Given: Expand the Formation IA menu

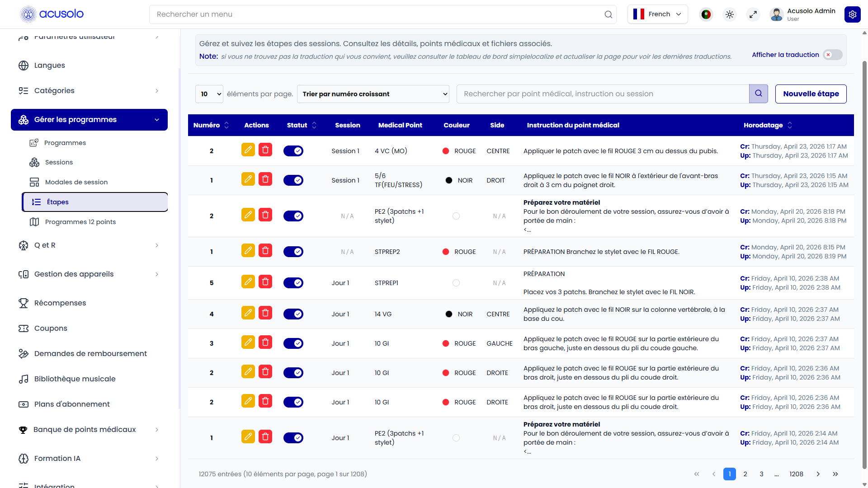Looking at the screenshot, I should tap(89, 459).
